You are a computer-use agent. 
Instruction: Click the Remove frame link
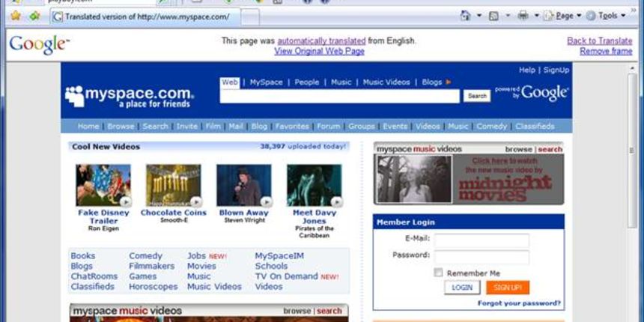click(x=606, y=52)
